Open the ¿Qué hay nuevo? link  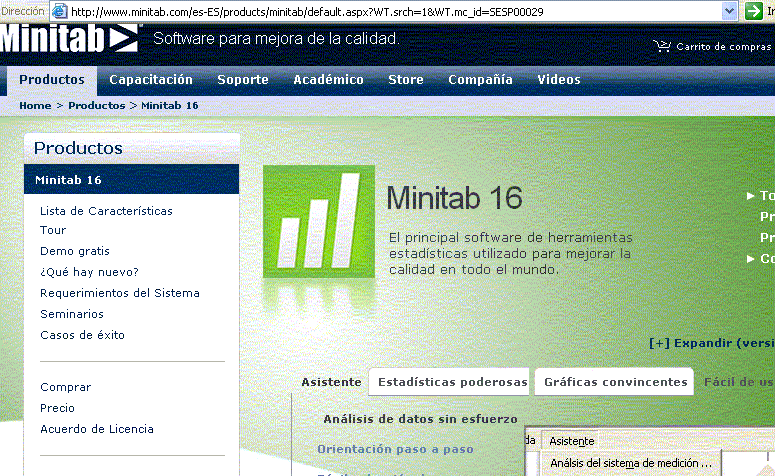[x=89, y=272]
